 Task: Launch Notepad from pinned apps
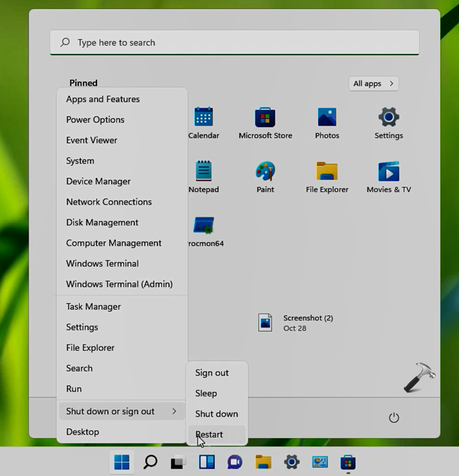tap(204, 172)
